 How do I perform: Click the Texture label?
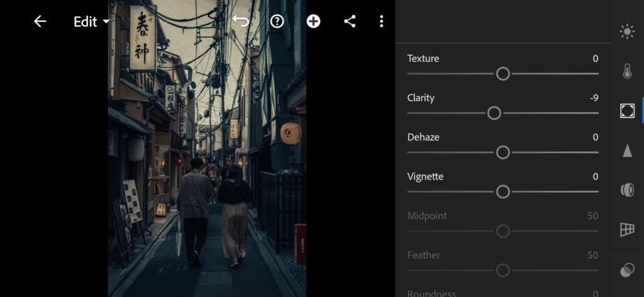click(x=423, y=58)
